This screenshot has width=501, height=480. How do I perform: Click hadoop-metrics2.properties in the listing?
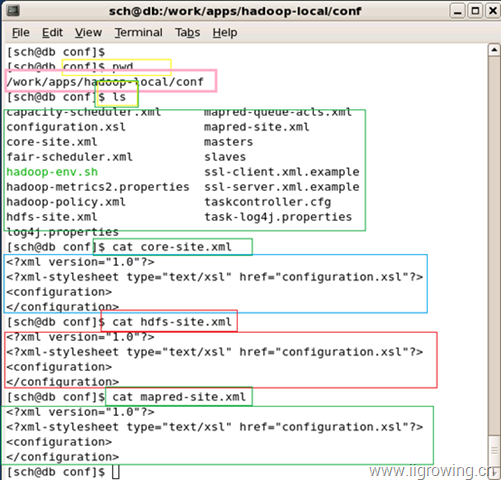tap(98, 187)
